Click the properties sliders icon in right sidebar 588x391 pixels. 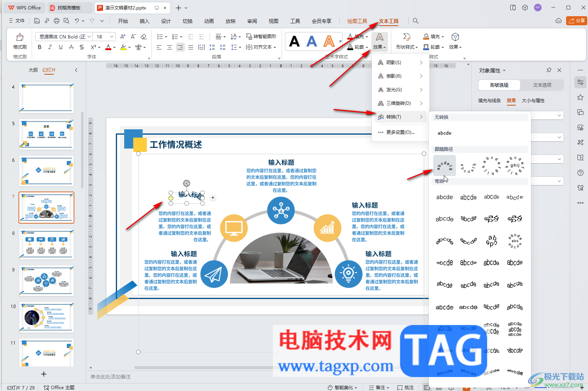click(x=580, y=82)
